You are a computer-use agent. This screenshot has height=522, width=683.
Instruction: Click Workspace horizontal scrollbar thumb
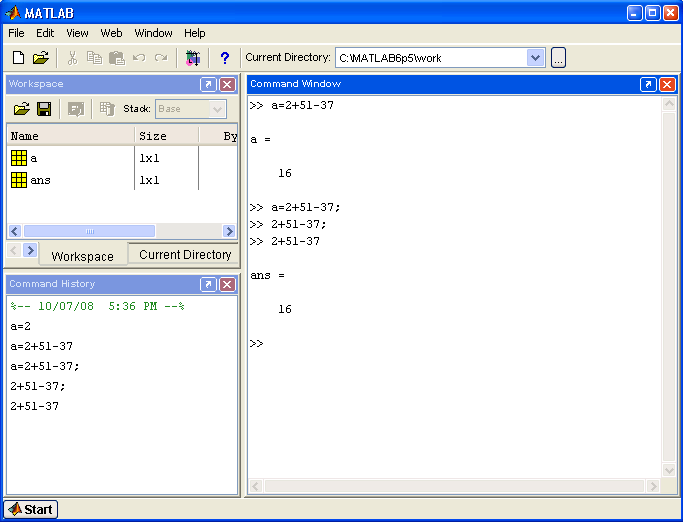tap(89, 231)
